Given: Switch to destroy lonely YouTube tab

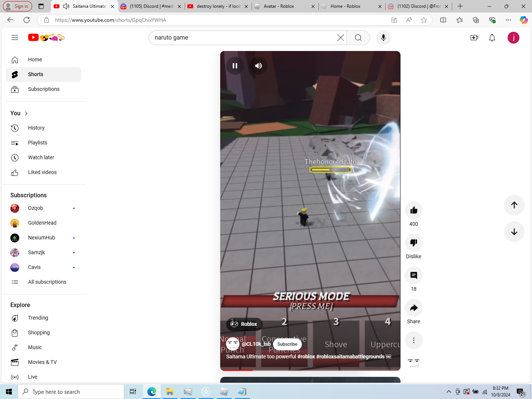Looking at the screenshot, I should coord(218,6).
